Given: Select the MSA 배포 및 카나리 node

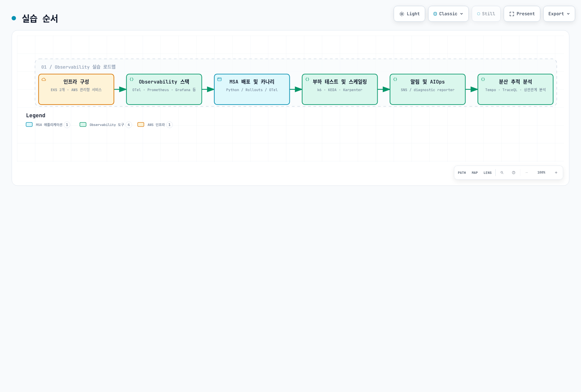Looking at the screenshot, I should [252, 89].
